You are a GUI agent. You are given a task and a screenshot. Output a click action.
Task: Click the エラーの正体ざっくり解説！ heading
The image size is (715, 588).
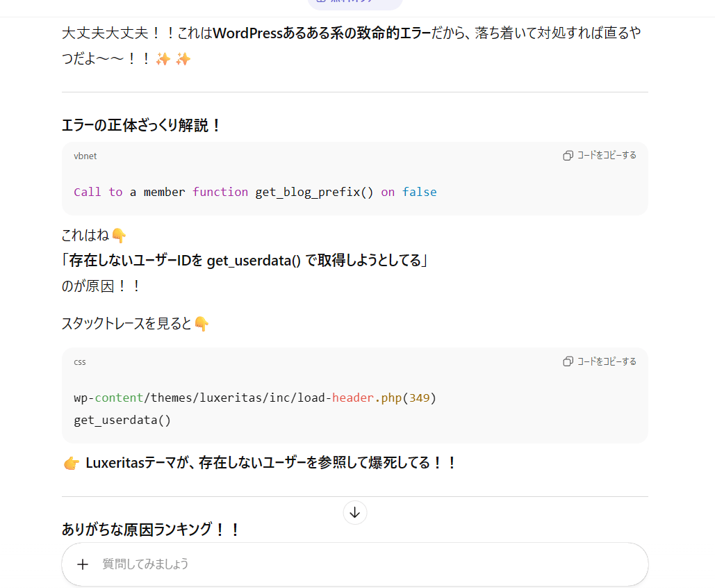(x=142, y=126)
